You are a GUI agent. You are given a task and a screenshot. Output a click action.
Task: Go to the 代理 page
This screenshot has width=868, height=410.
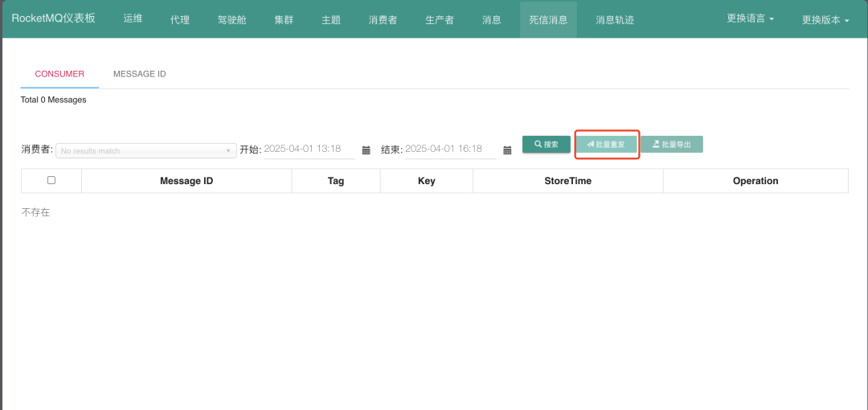tap(180, 20)
